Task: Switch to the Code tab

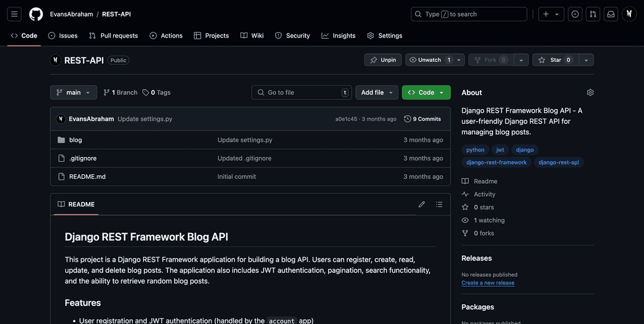Action: point(24,36)
